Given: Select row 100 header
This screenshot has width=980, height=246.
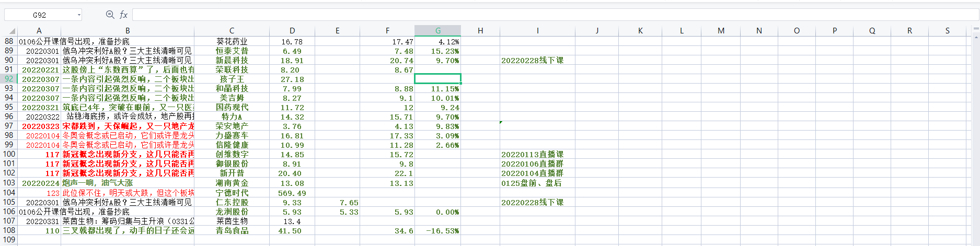Looking at the screenshot, I should 9,154.
